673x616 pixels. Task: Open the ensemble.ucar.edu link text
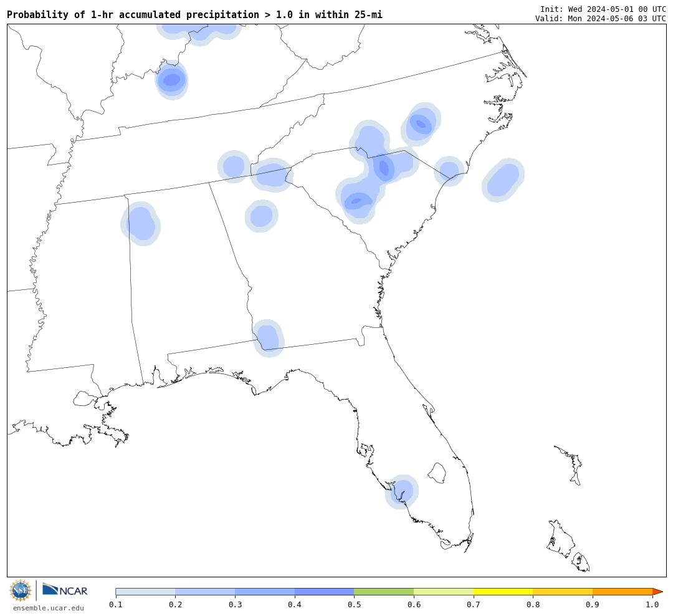click(x=49, y=608)
